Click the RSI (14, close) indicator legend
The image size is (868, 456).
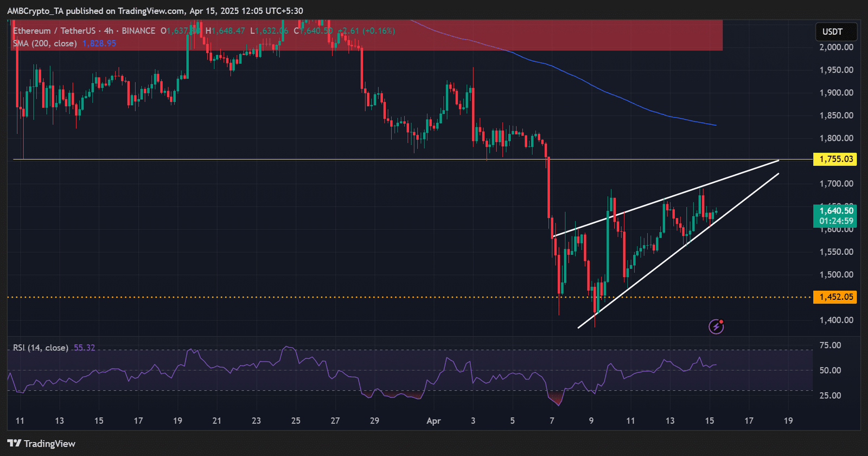click(x=41, y=348)
